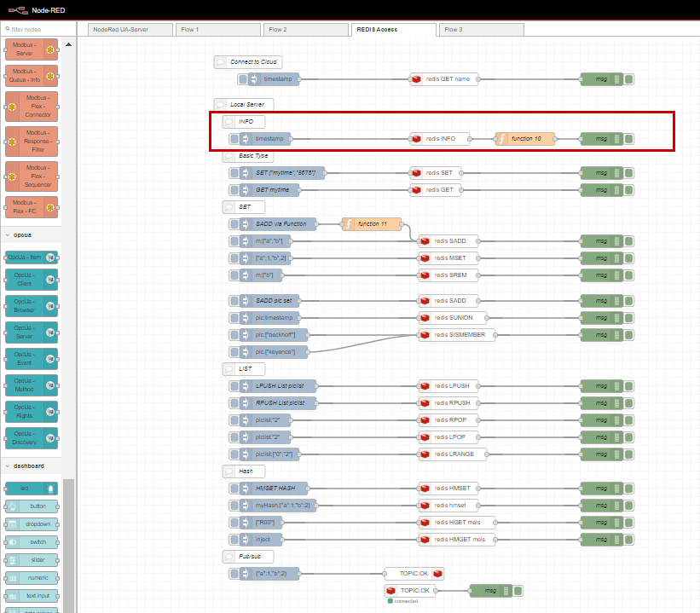This screenshot has width=700, height=613.
Task: Toggle debug button on function 10 msg node
Action: pos(628,139)
